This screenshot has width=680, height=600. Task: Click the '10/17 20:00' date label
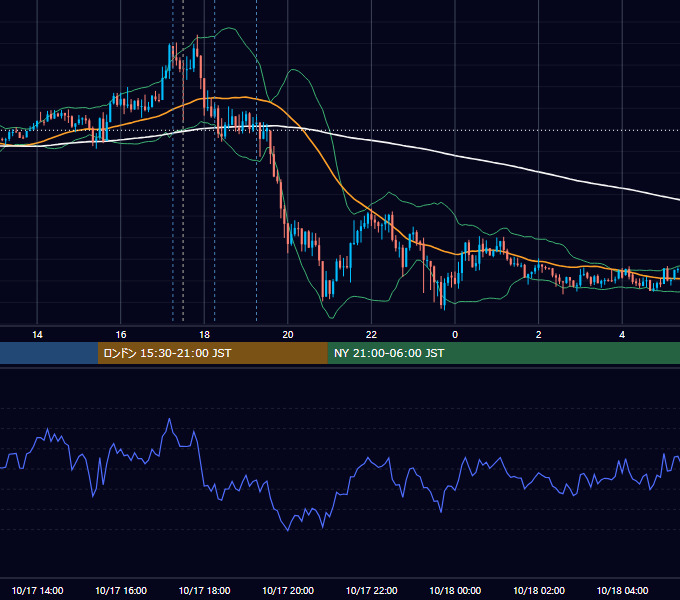pyautogui.click(x=288, y=590)
